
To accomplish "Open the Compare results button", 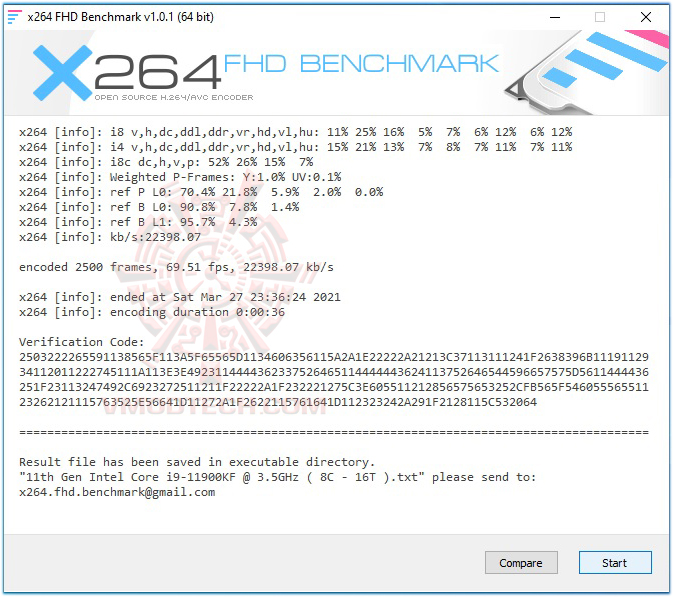I will [x=521, y=563].
